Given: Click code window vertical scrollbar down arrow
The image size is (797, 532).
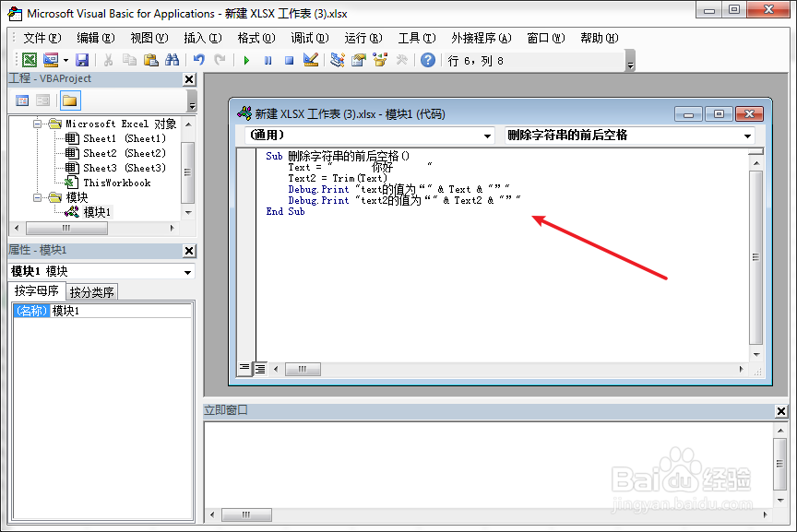Looking at the screenshot, I should tap(756, 354).
